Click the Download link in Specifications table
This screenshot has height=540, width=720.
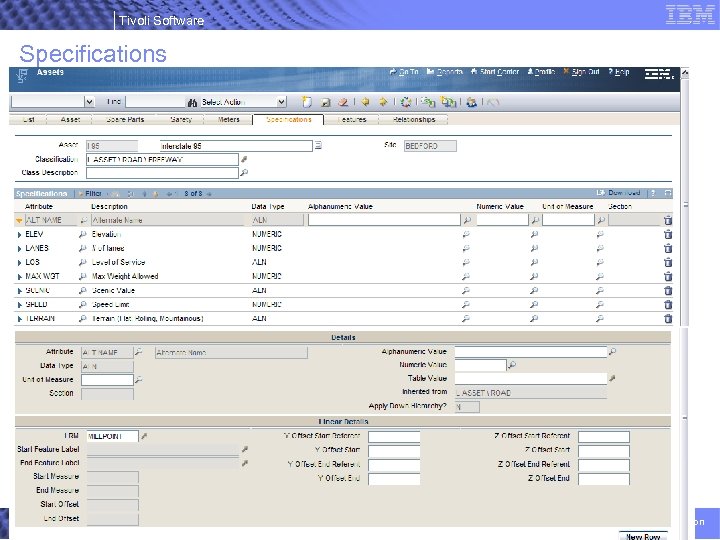point(622,193)
